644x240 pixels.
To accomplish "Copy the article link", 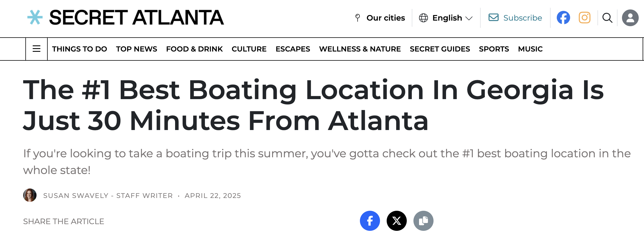I will tap(423, 221).
